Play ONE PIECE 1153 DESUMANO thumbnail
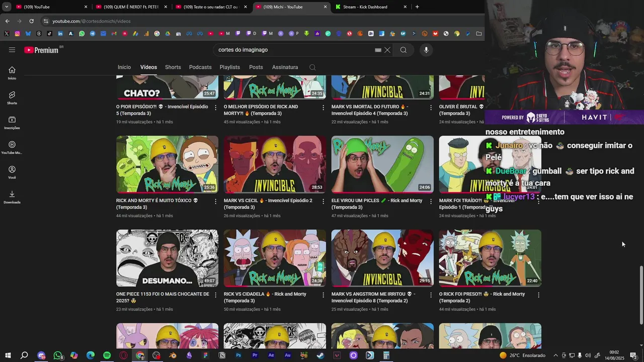 (167, 258)
